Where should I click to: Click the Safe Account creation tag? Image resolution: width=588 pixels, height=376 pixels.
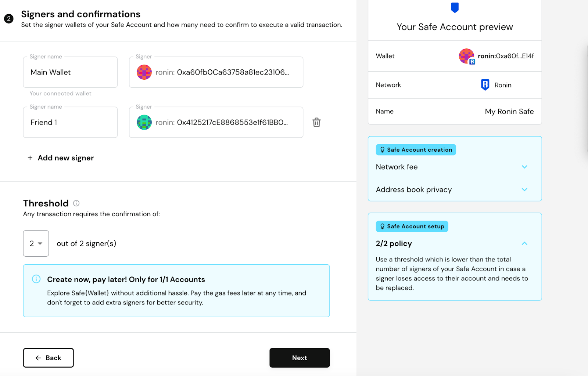click(416, 150)
